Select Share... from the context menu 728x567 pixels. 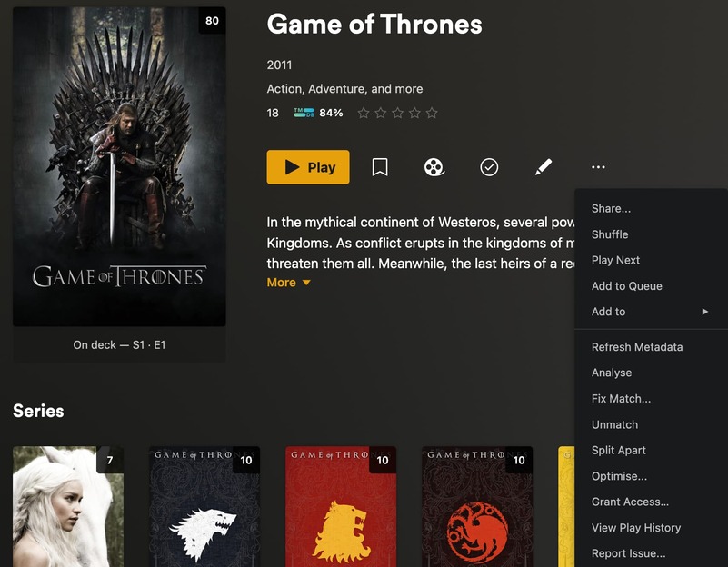pyautogui.click(x=651, y=208)
